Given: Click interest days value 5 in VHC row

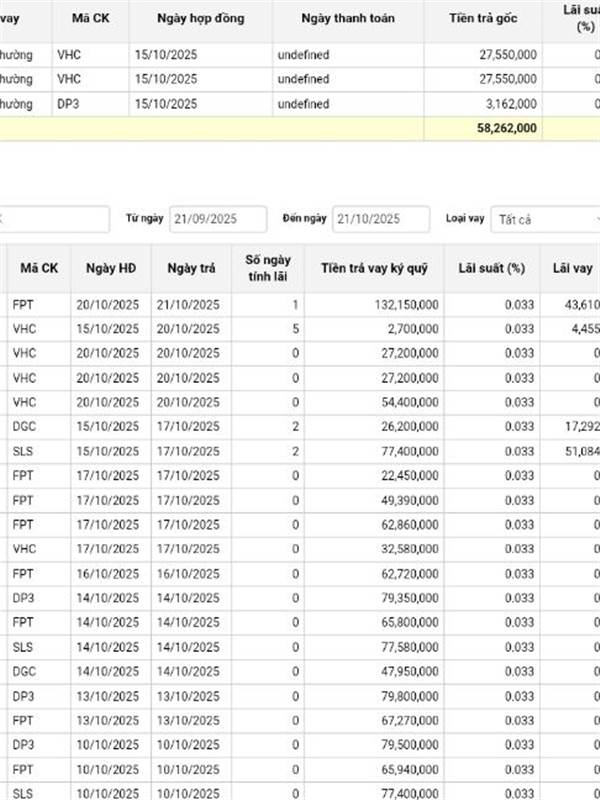Looking at the screenshot, I should pos(295,329).
